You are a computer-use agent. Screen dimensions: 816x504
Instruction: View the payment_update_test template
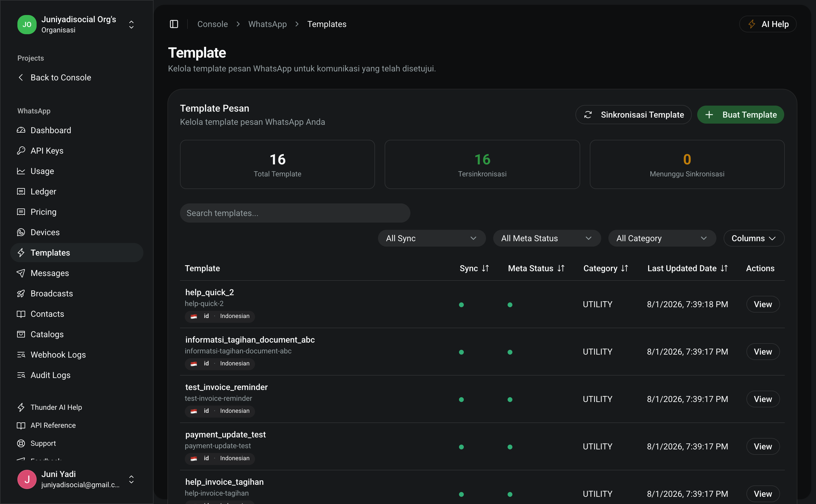[x=763, y=446]
